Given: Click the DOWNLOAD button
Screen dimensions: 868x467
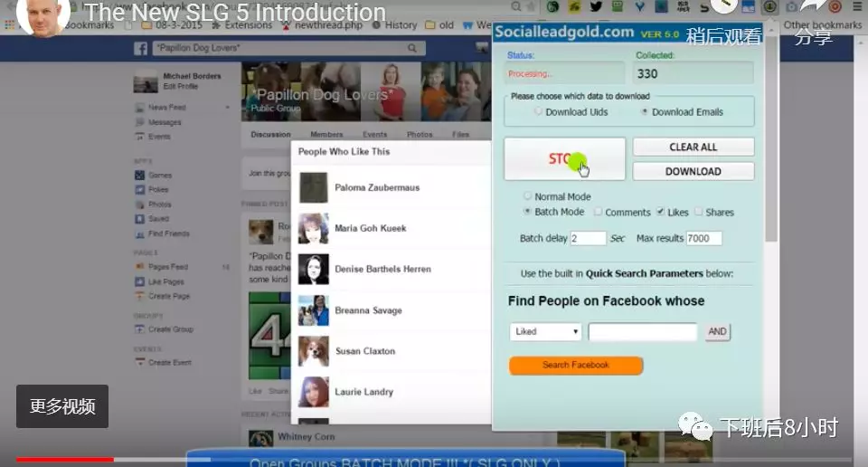Looking at the screenshot, I should 693,171.
